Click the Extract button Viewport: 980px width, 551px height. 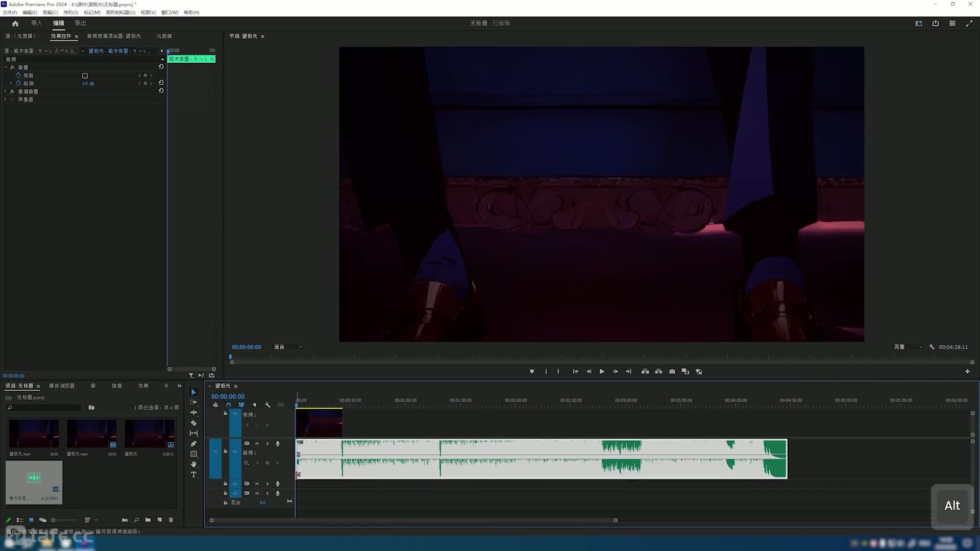658,371
